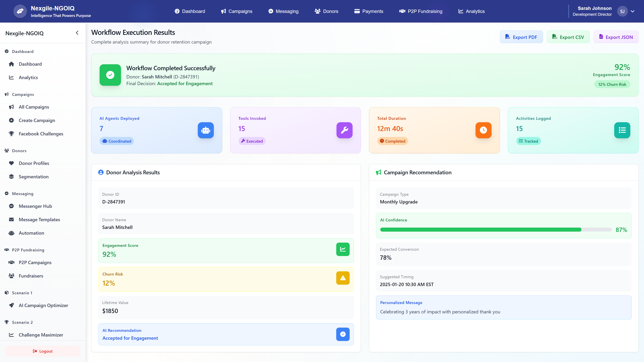Viewport: 644px width, 362px height.
Task: Click the clock icon on Total Duration card
Action: pos(484,130)
